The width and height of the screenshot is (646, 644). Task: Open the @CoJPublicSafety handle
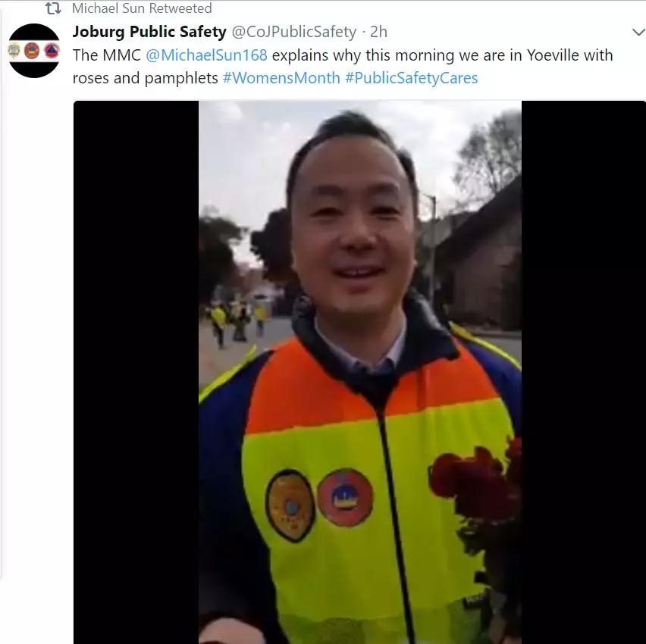294,32
